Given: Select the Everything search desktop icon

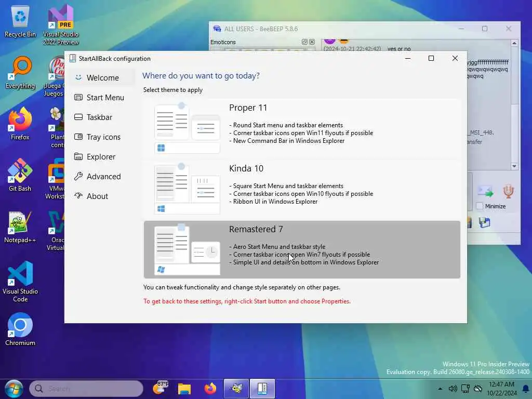Looking at the screenshot, I should pyautogui.click(x=20, y=73).
